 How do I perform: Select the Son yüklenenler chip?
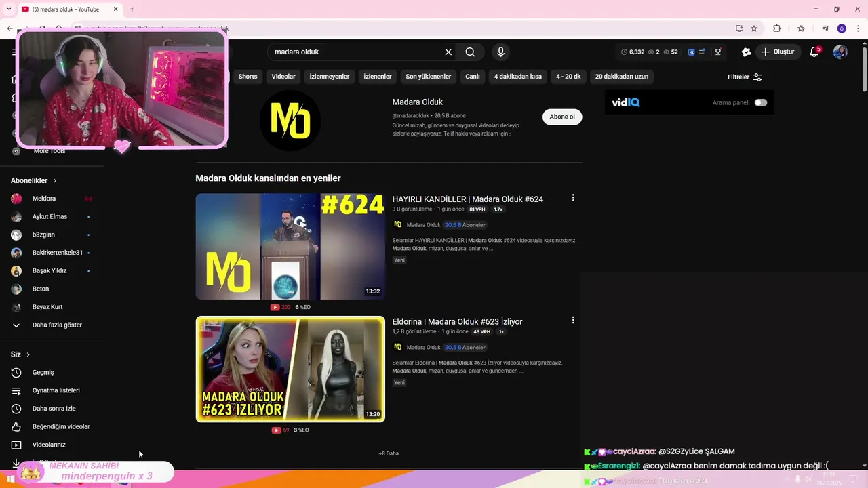tap(429, 77)
